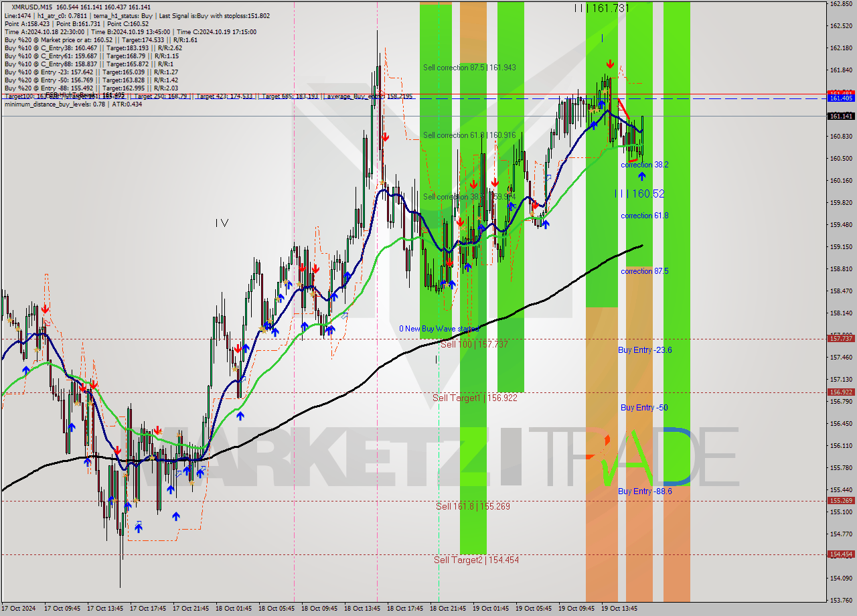Select the blue 161.405 price tag
Screen dimensions: 857x616
[841, 98]
